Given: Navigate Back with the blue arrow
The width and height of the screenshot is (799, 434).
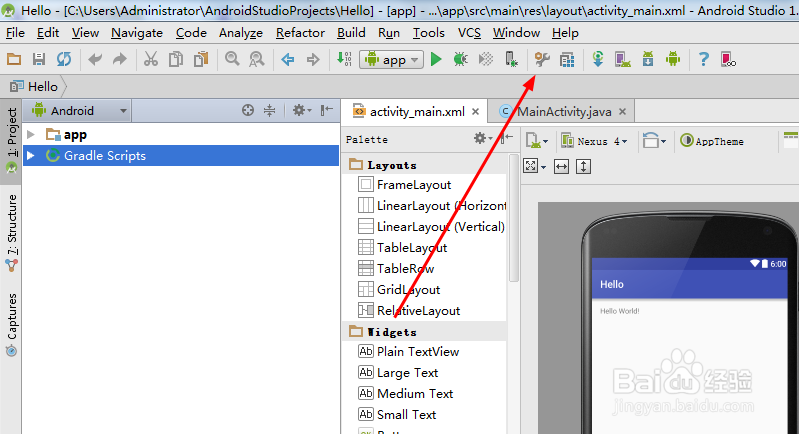Looking at the screenshot, I should pos(288,60).
